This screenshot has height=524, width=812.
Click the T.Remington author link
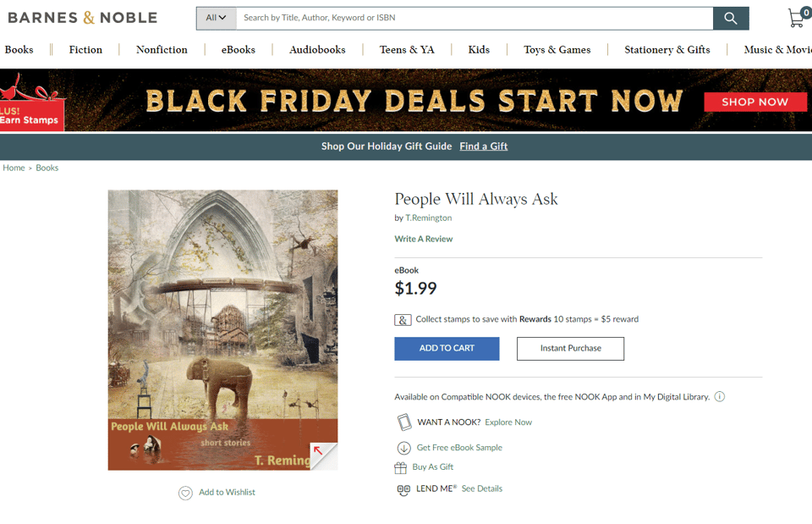pyautogui.click(x=429, y=218)
